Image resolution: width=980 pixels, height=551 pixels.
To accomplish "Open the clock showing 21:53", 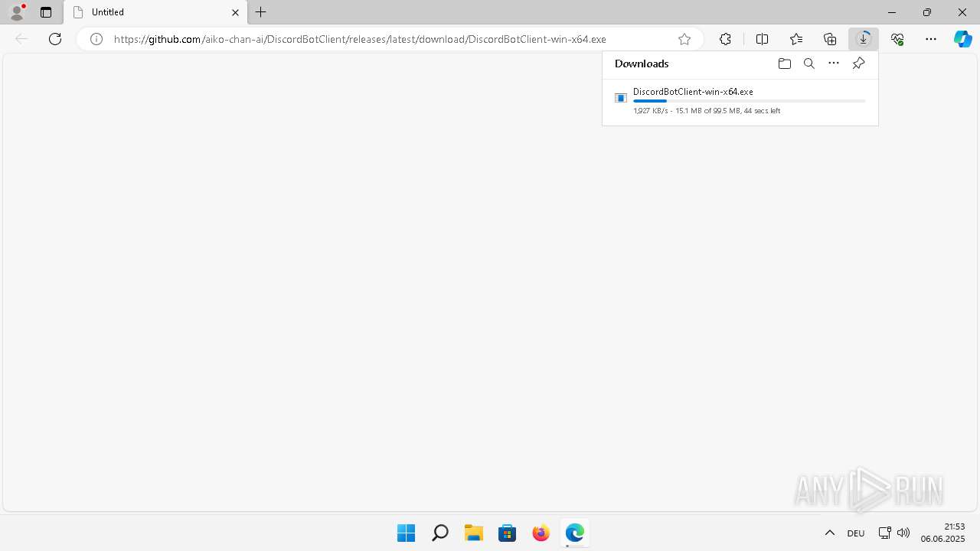I will (x=942, y=533).
